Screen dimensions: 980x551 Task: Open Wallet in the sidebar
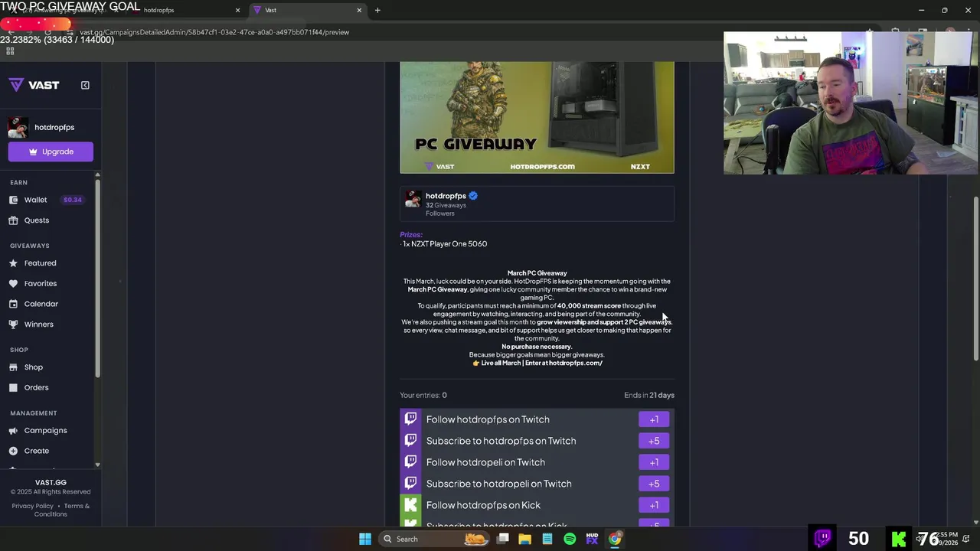click(x=35, y=200)
